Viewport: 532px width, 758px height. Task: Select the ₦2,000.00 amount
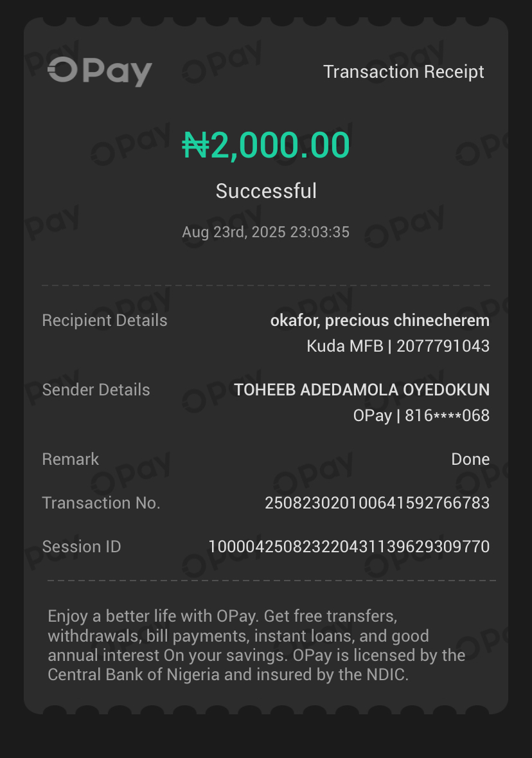click(x=266, y=145)
